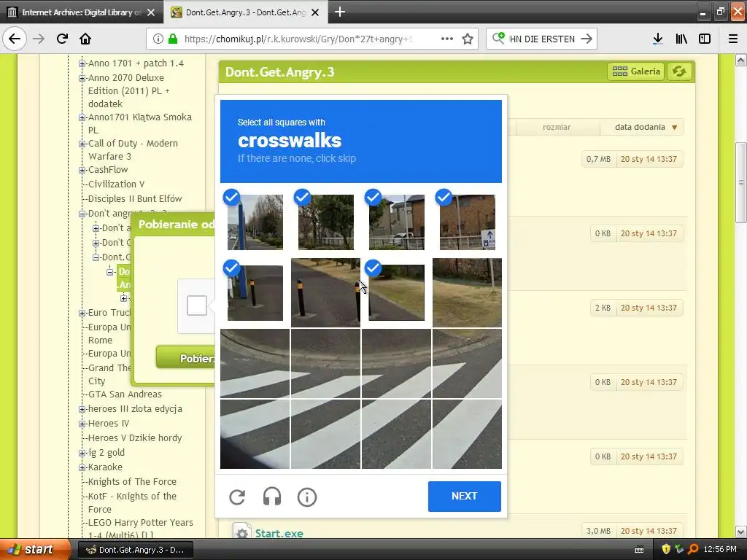Open site information icon in address bar
The width and height of the screenshot is (747, 560).
tap(158, 39)
